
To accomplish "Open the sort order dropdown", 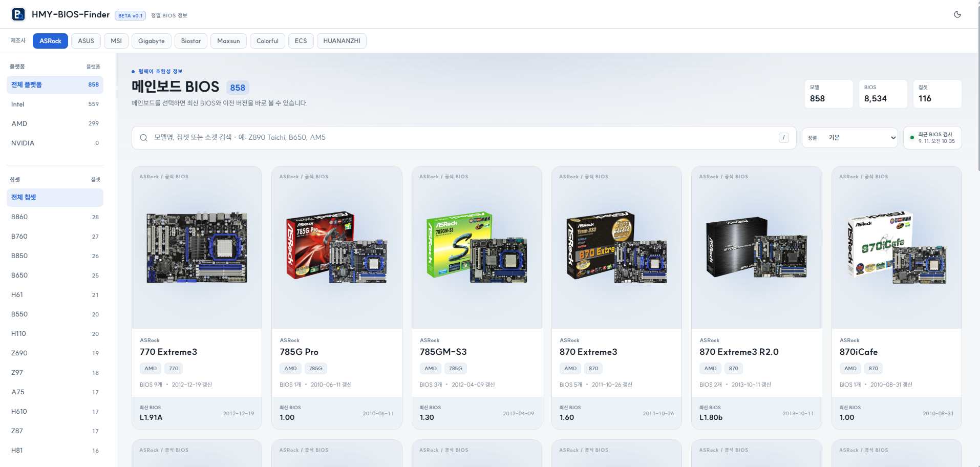I will click(849, 138).
